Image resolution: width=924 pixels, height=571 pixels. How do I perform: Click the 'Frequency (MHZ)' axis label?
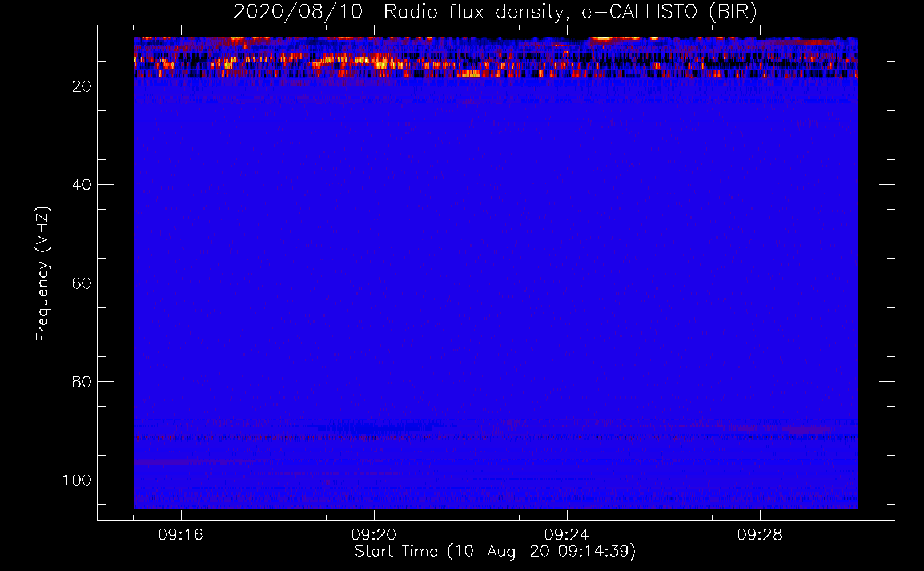[43, 274]
